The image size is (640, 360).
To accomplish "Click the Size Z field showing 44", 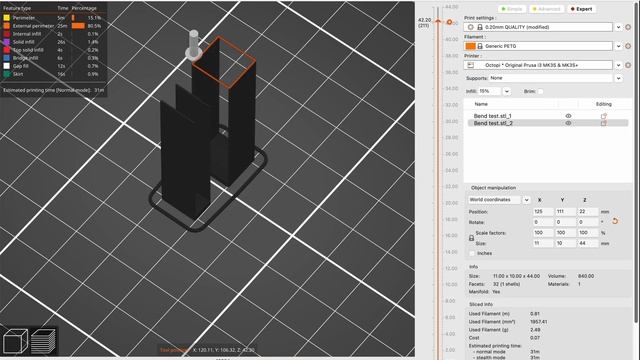I will click(588, 243).
